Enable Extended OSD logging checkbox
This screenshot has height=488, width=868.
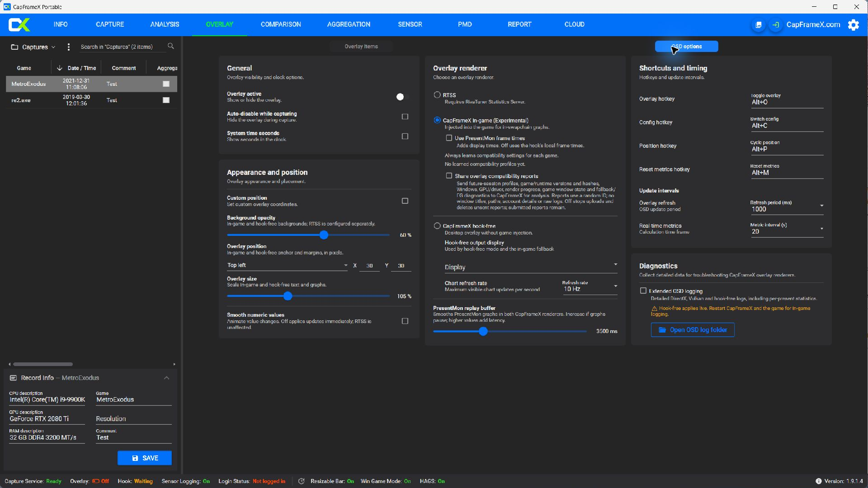[x=643, y=291]
